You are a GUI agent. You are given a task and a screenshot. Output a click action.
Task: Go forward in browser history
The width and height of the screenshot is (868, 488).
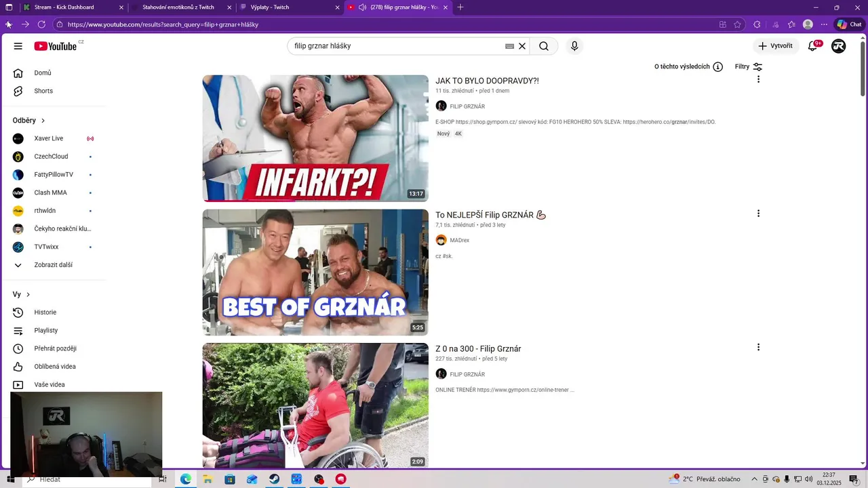[x=25, y=24]
